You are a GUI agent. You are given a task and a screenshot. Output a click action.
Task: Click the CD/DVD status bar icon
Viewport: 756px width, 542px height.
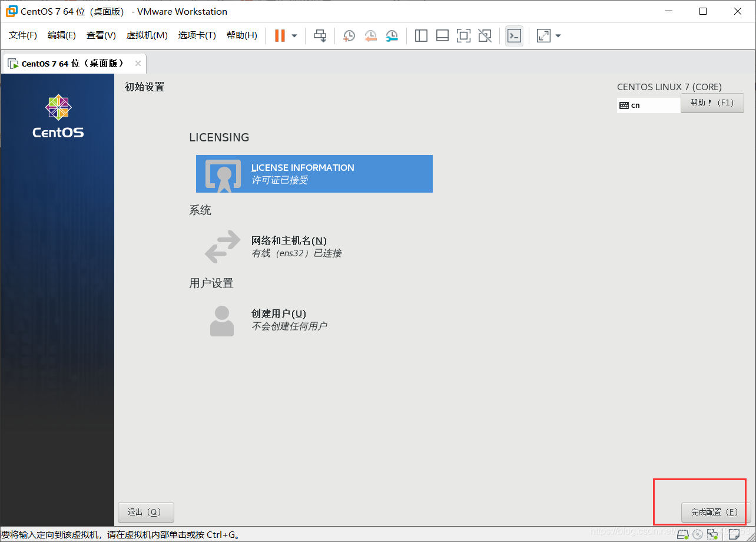(698, 534)
